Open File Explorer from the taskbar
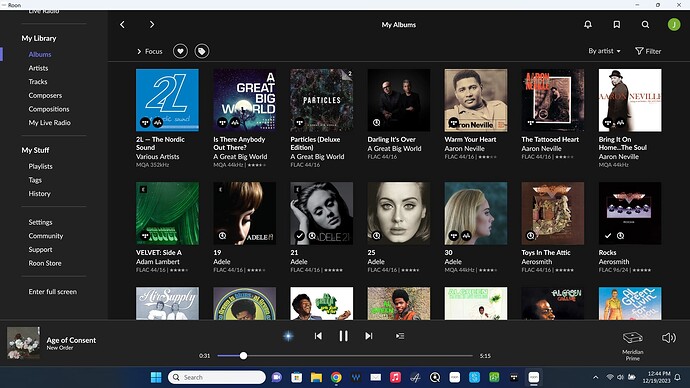690x388 pixels. [316, 377]
